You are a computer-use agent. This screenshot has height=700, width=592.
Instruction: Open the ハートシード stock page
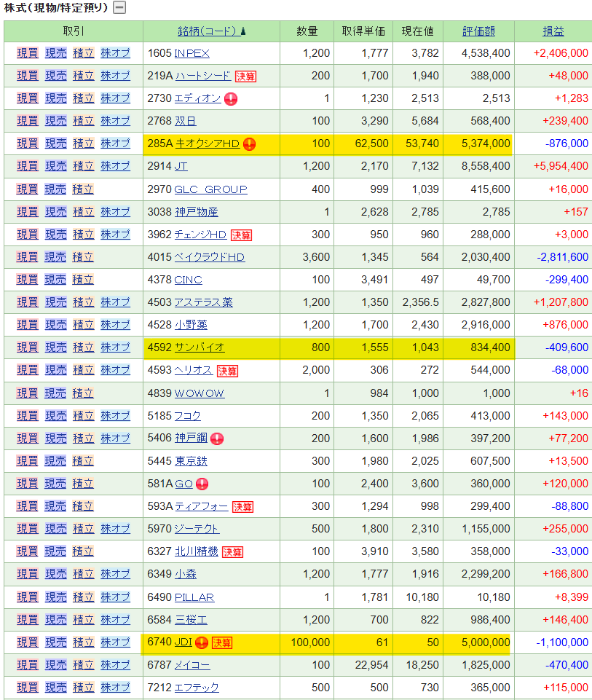(203, 76)
